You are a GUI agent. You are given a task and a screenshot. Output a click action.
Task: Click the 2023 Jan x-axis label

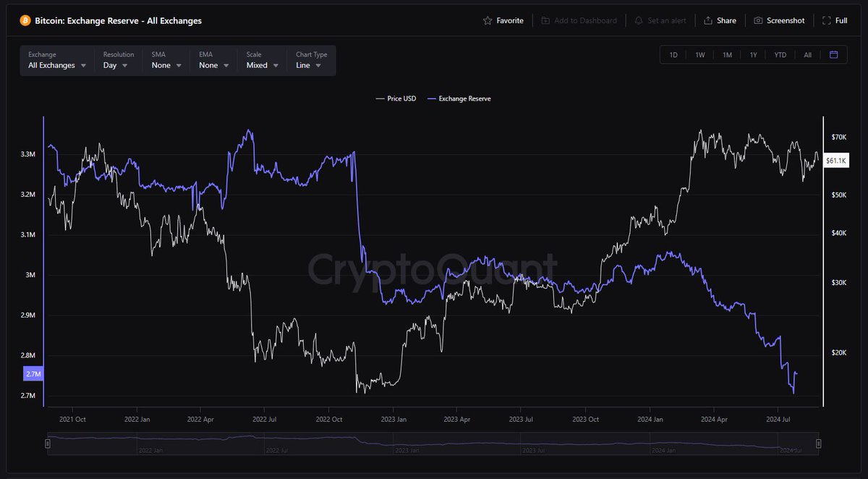coord(393,419)
